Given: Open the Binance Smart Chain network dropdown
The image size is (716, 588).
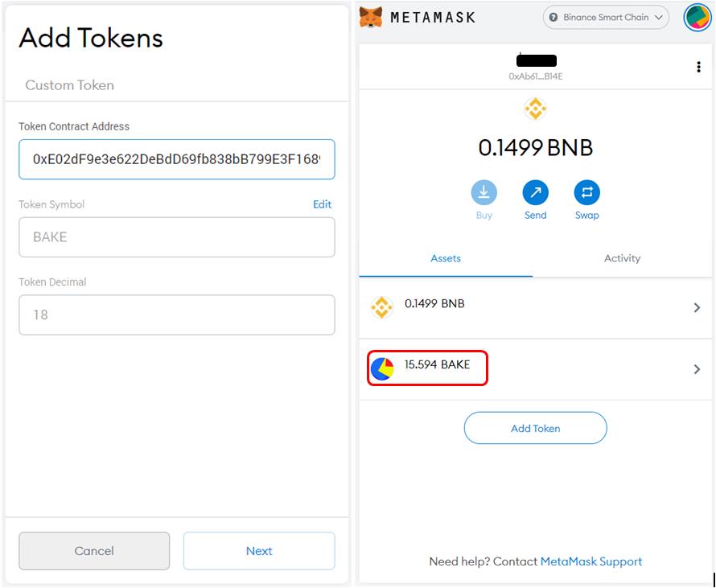Looking at the screenshot, I should (606, 18).
